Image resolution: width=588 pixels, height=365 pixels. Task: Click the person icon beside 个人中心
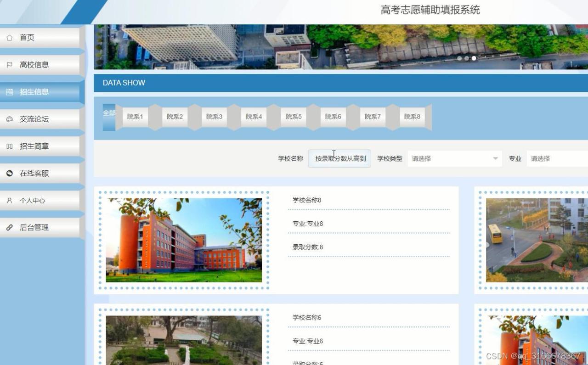[x=9, y=200]
